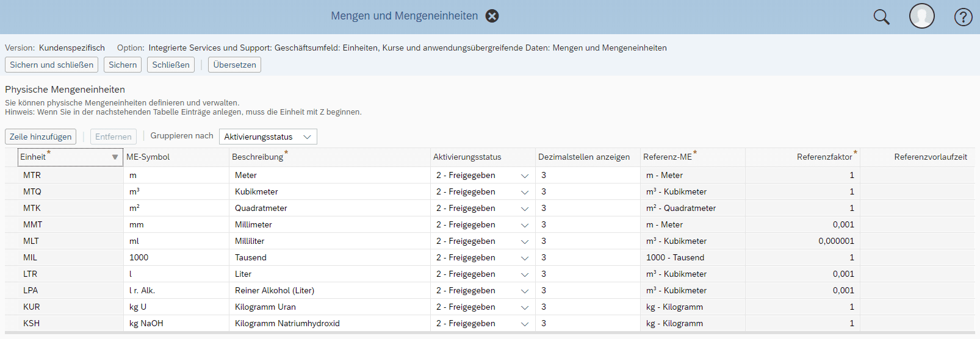The image size is (980, 339).
Task: Select the Referenzfaktor column header
Action: [x=824, y=157]
